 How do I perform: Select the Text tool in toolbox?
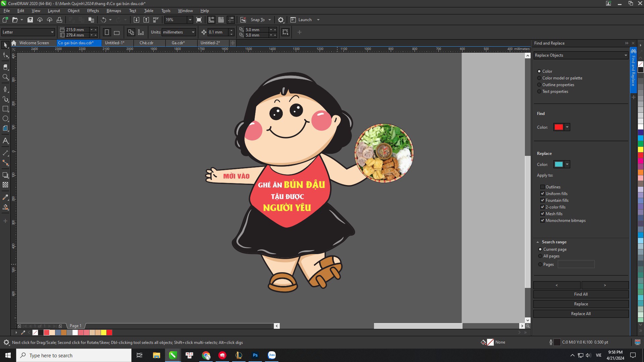click(5, 141)
